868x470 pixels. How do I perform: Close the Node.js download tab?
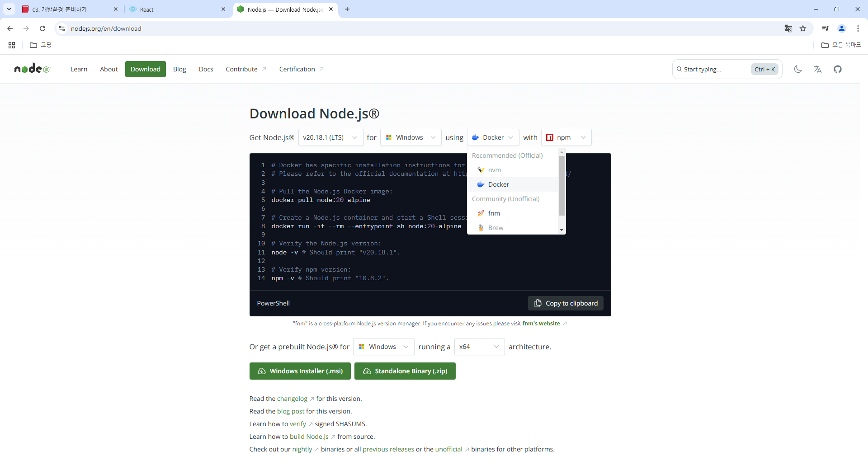331,9
